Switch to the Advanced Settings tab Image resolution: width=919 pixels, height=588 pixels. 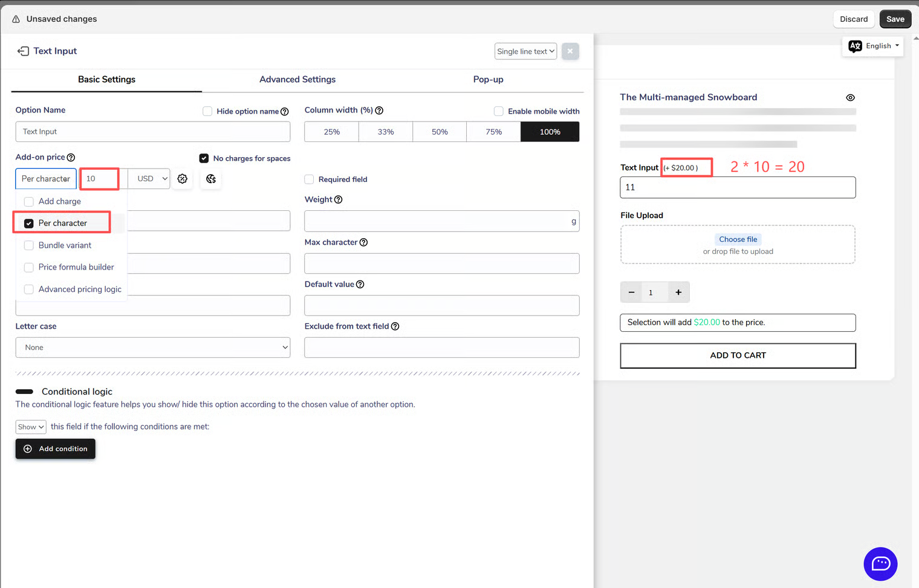click(297, 80)
